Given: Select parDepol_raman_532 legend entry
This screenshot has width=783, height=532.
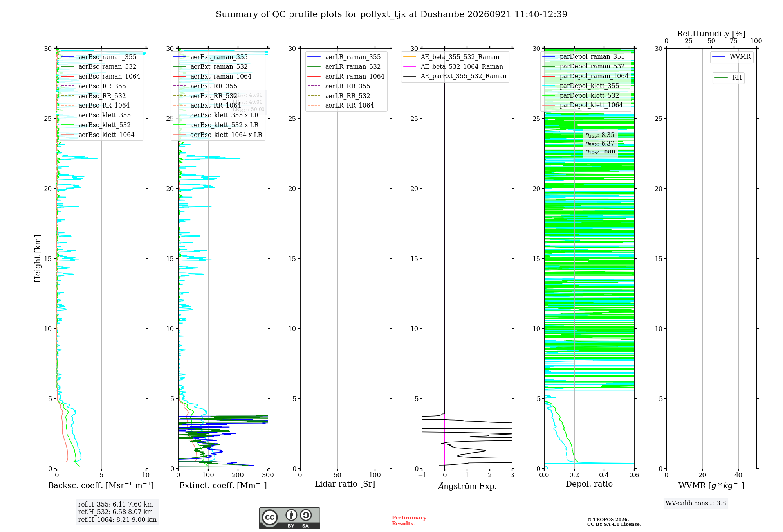Looking at the screenshot, I should [584, 66].
